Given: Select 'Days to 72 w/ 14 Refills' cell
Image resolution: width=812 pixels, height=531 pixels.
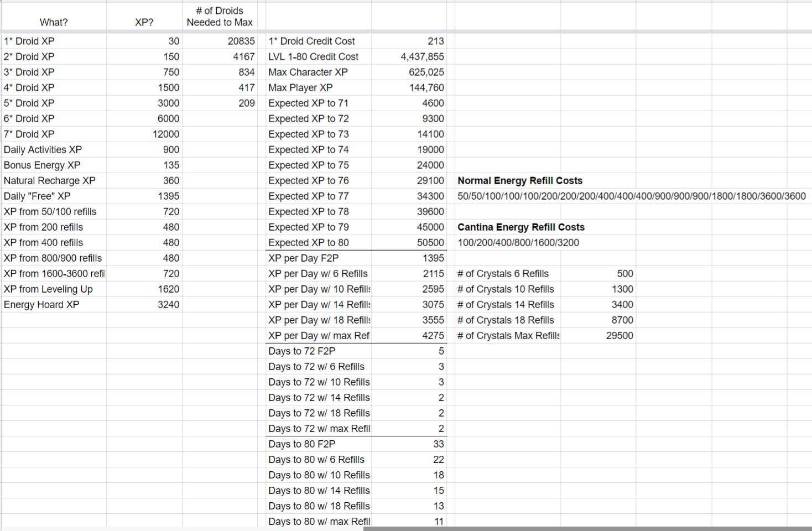Looking at the screenshot, I should (318, 397).
